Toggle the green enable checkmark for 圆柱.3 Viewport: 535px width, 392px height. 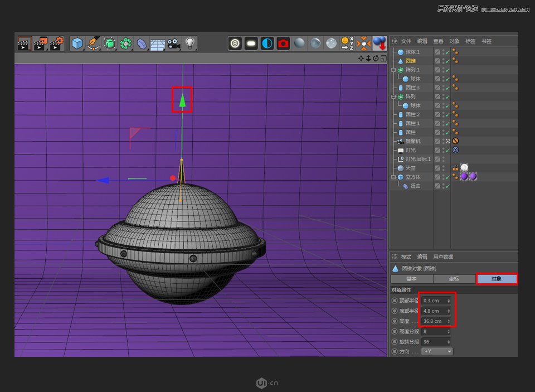click(x=447, y=88)
